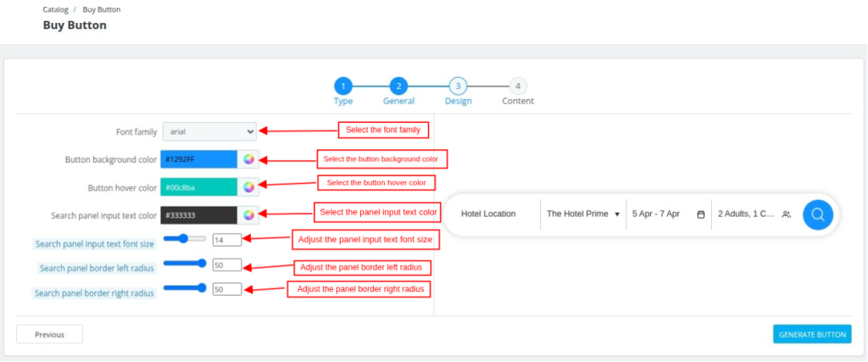Click the calendar icon beside 5 Apr - 7 Apr
The width and height of the screenshot is (868, 362).
coord(701,214)
